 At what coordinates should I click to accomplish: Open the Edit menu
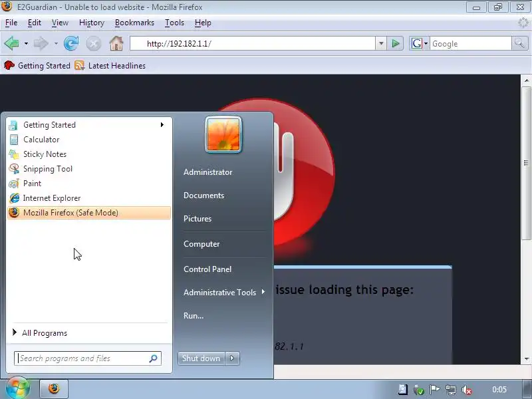(x=35, y=23)
